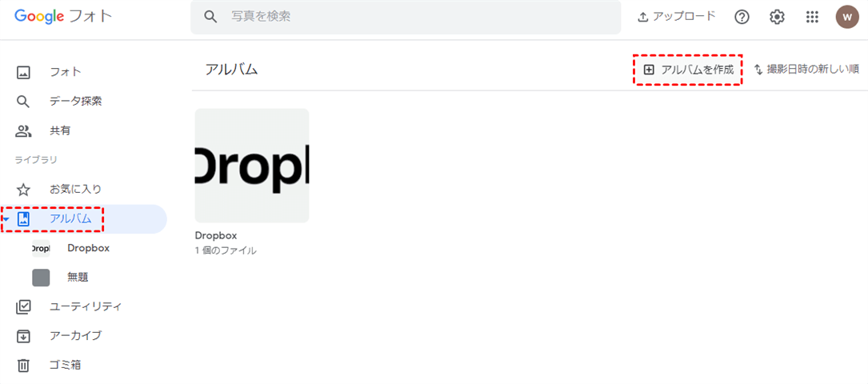
Task: Open ユーティリティ in the sidebar
Action: 86,306
